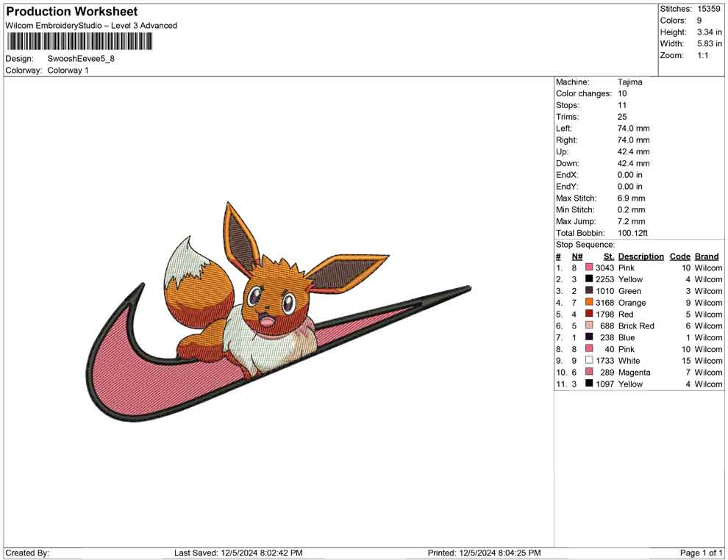Screen dimensions: 728x560
Task: Click the Machine value Tajima
Action: [630, 82]
